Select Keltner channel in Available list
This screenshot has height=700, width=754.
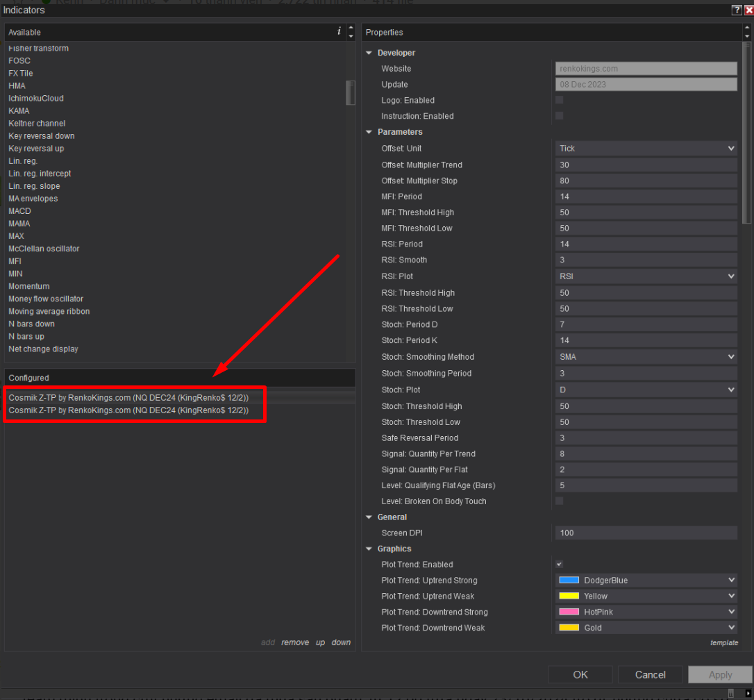click(37, 123)
